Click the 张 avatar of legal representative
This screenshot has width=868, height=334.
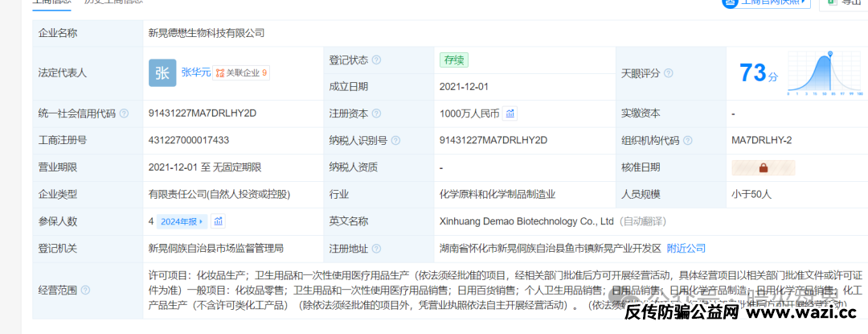coord(162,72)
